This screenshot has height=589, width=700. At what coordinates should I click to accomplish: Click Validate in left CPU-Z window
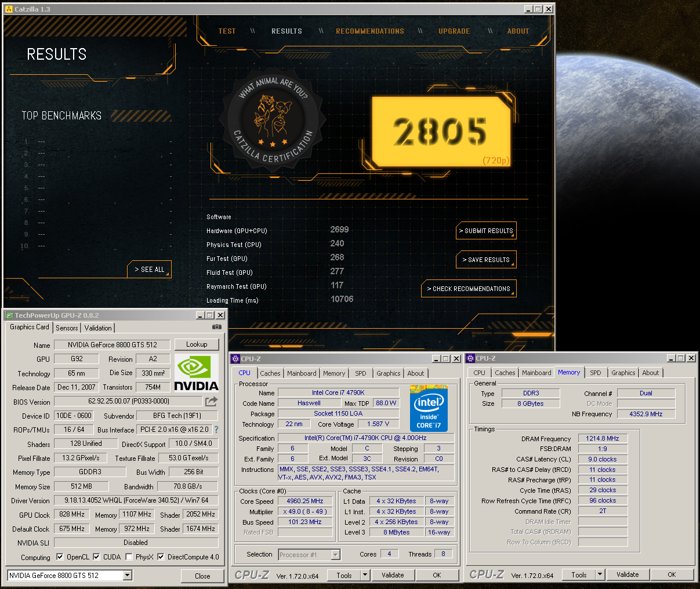(393, 575)
